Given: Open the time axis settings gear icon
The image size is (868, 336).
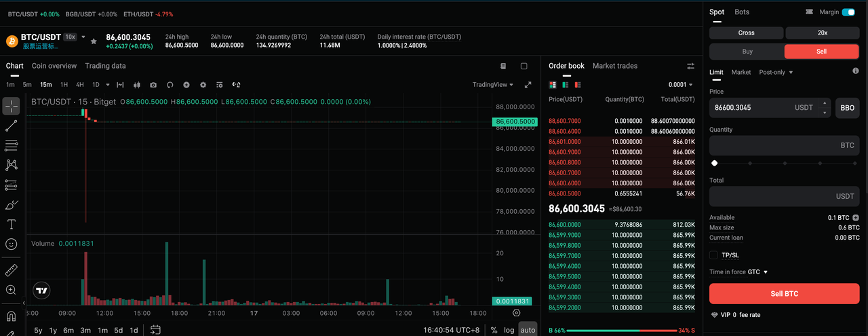Looking at the screenshot, I should (x=517, y=313).
